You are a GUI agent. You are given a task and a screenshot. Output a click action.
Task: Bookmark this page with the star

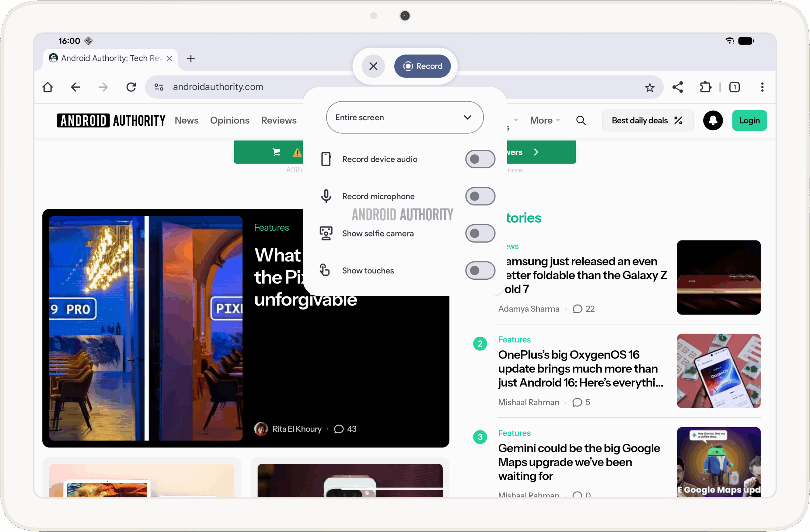click(x=650, y=87)
